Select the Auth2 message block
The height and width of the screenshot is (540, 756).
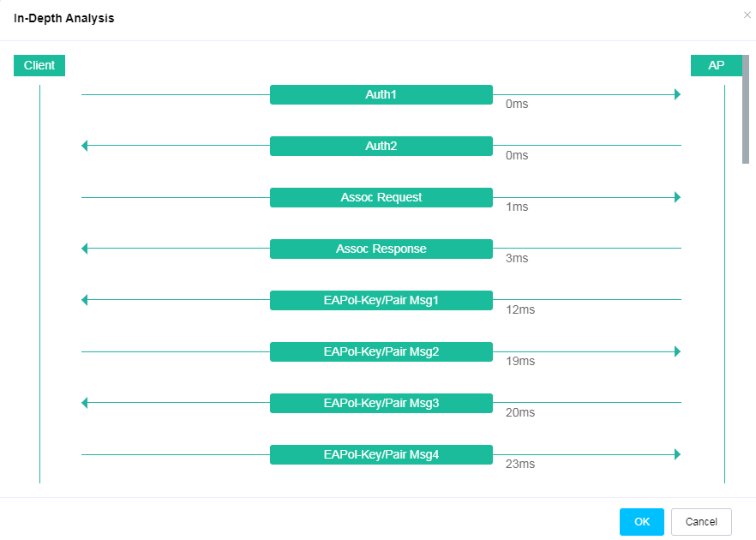(381, 146)
